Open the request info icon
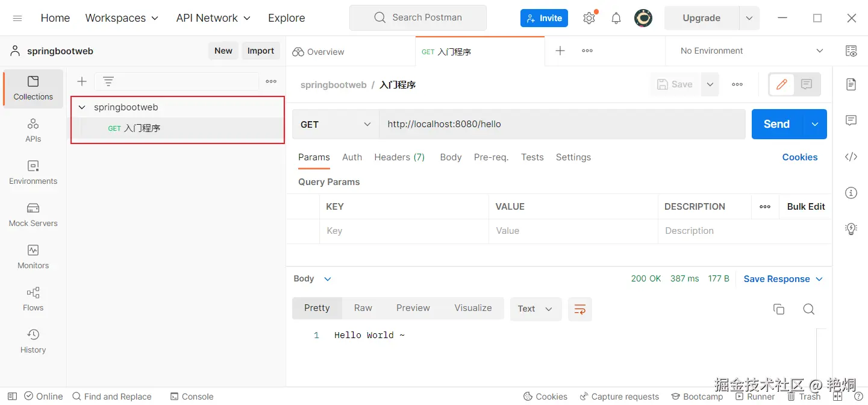The image size is (868, 405). [x=851, y=193]
